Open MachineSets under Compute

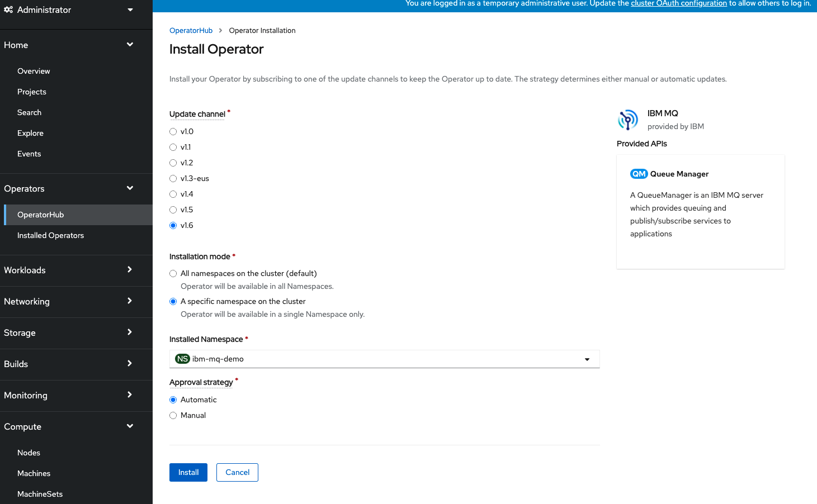[40, 495]
